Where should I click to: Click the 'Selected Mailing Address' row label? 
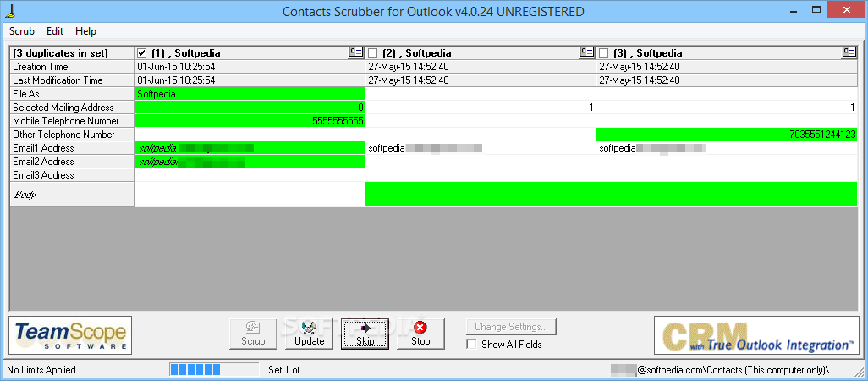pos(72,108)
